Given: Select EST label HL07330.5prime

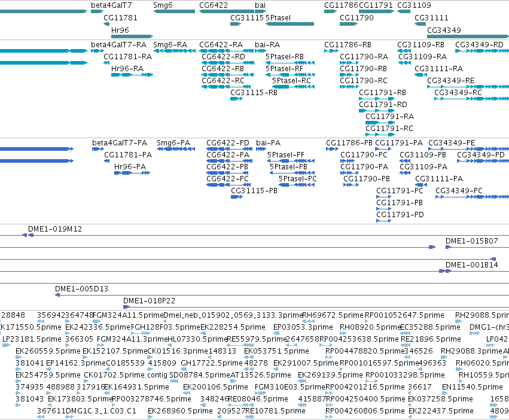Looking at the screenshot, I should 198,339.
